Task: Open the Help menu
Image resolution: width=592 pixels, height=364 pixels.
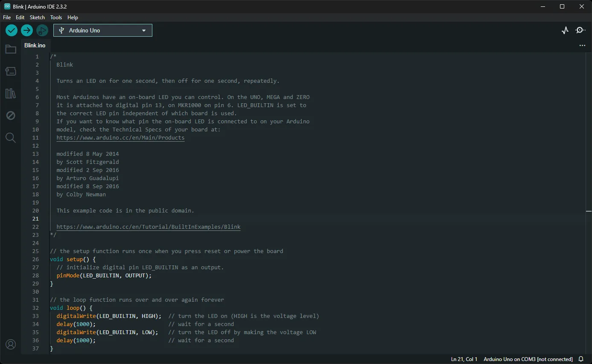Action: [x=73, y=17]
